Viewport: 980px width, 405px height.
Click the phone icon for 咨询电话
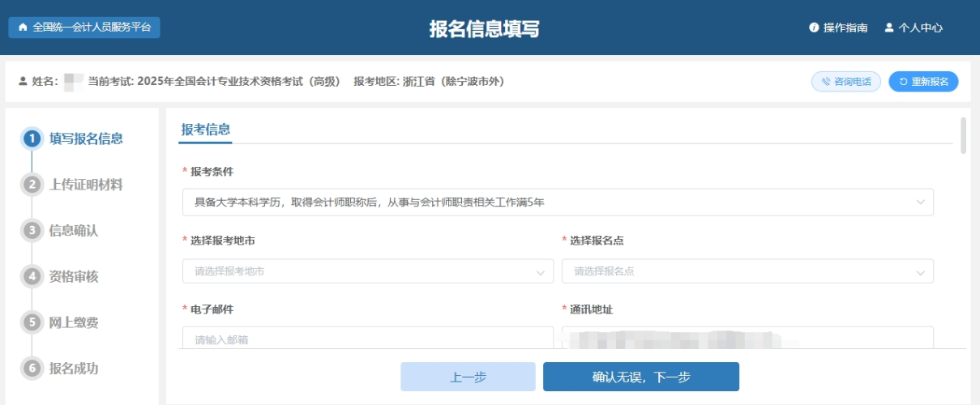(x=826, y=82)
